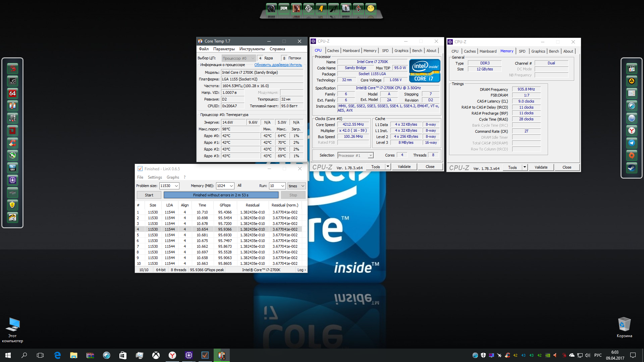Launch Steam from right dock
This screenshot has height=362, width=644.
coord(632,168)
